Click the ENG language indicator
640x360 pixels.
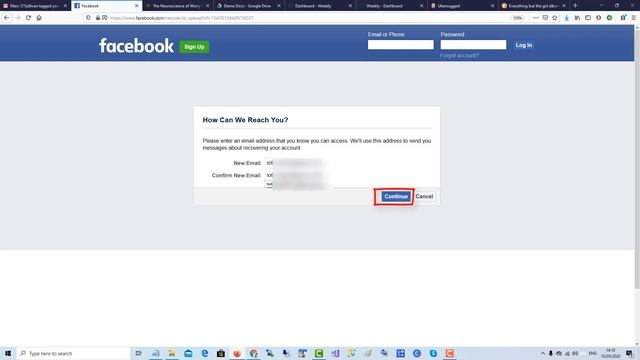coord(592,353)
